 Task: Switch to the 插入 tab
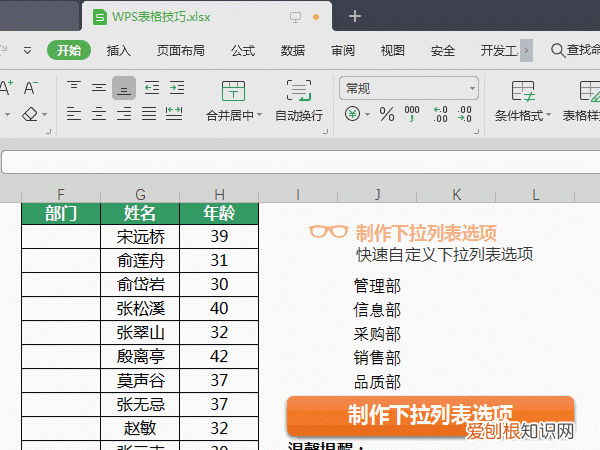119,51
